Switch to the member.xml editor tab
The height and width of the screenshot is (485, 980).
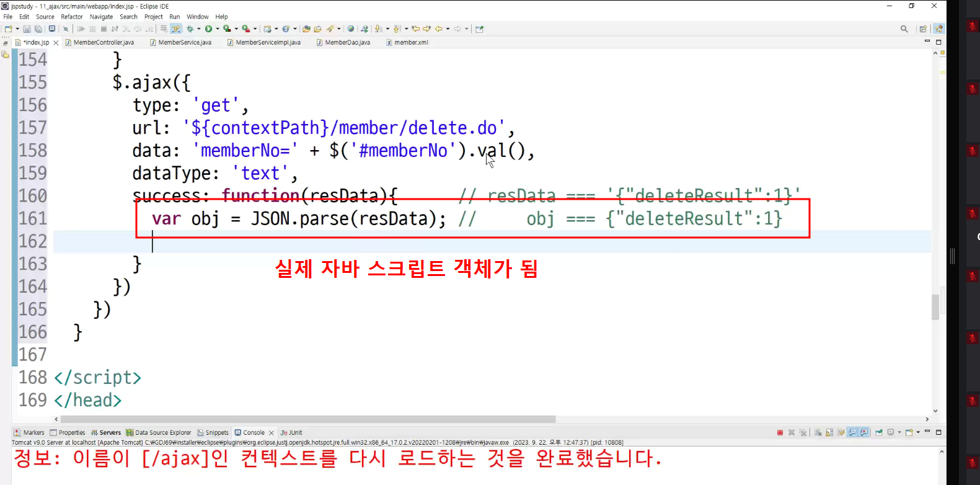click(407, 43)
